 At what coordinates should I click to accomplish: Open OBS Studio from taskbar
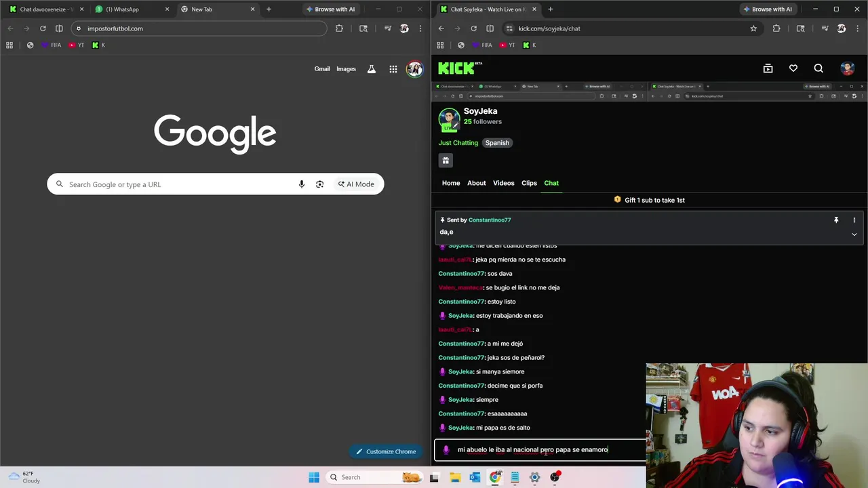(x=555, y=477)
